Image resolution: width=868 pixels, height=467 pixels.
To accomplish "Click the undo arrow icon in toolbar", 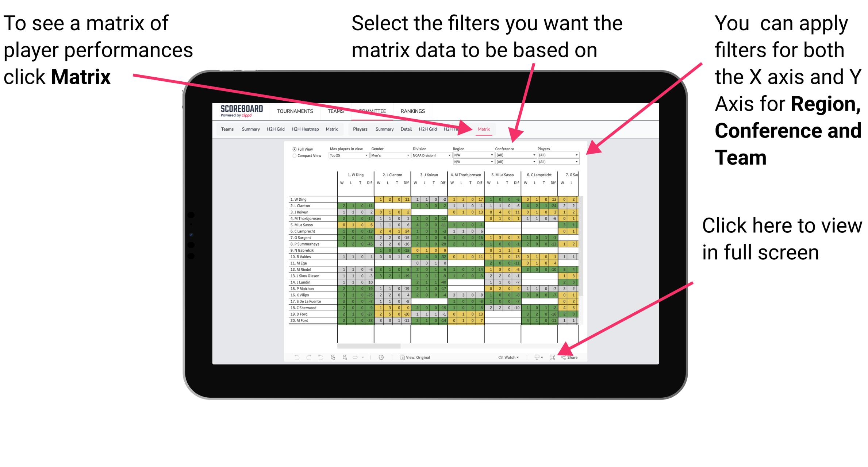I will (x=293, y=357).
